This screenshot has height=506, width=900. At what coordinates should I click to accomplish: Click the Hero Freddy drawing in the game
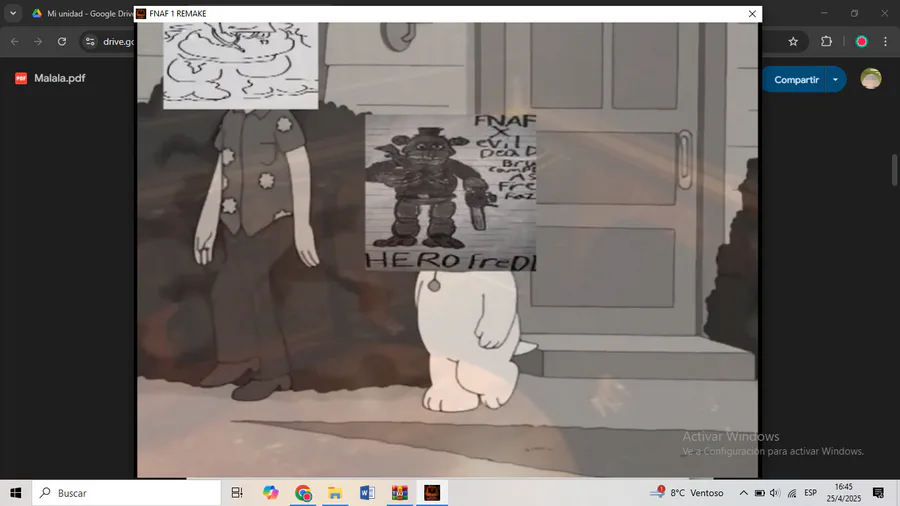click(x=451, y=192)
